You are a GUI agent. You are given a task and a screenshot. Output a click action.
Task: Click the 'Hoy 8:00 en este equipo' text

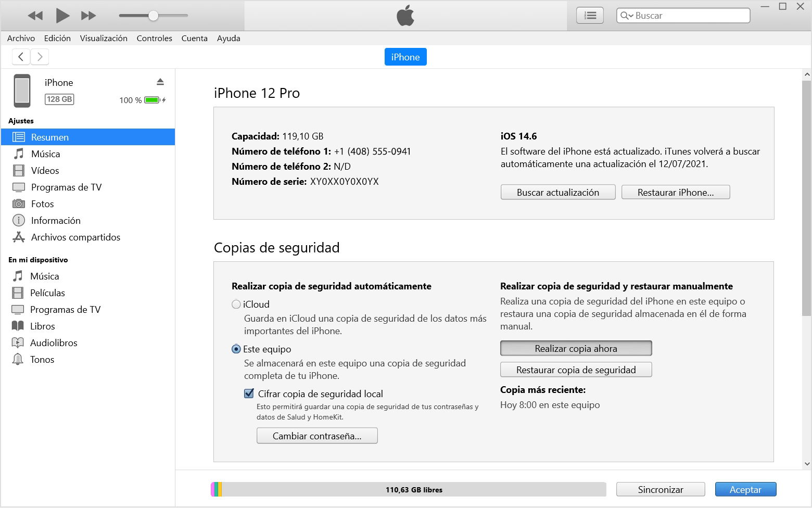pyautogui.click(x=550, y=404)
